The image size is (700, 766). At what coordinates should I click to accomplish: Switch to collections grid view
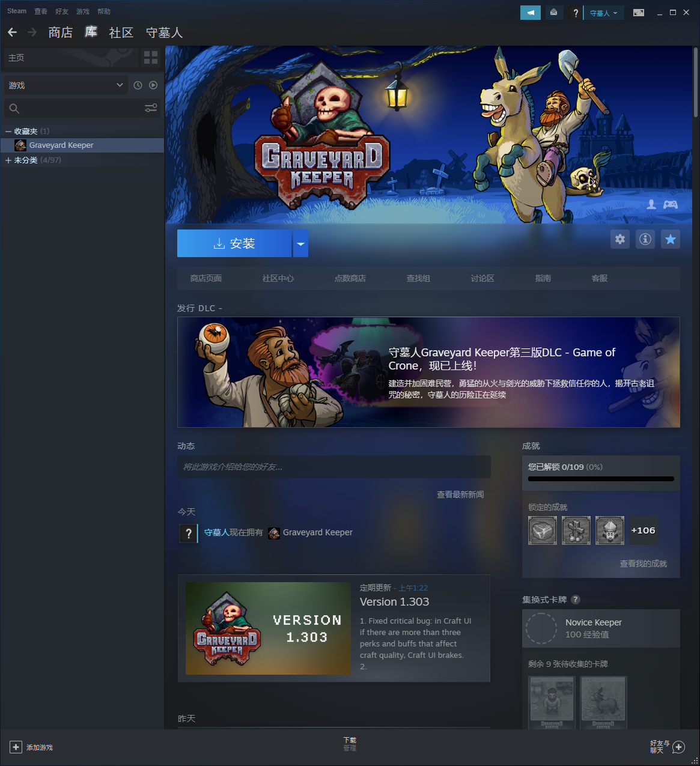151,58
